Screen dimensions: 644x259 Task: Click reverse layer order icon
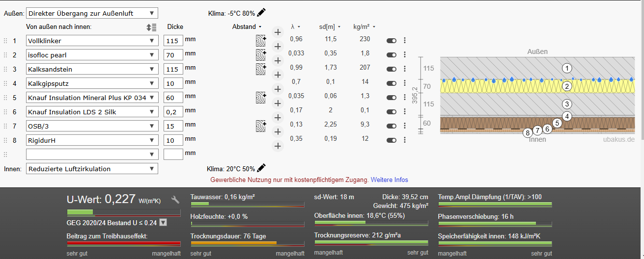click(151, 27)
